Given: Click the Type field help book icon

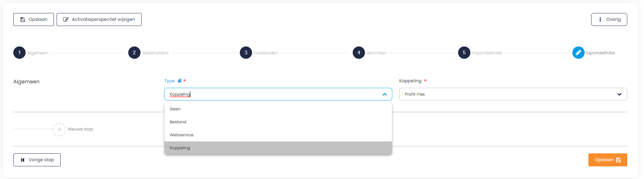Looking at the screenshot, I should pos(180,81).
